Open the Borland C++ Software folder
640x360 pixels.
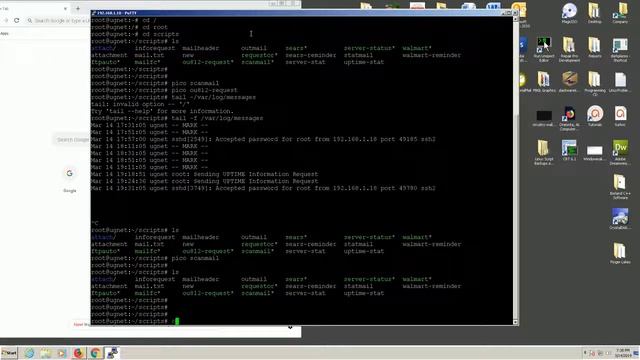tap(620, 187)
